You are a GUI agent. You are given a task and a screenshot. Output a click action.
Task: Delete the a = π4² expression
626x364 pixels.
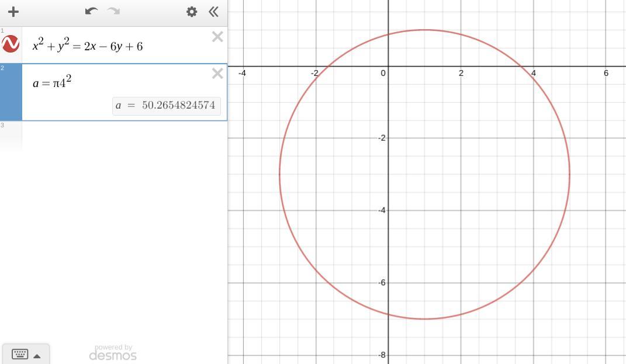click(x=217, y=73)
